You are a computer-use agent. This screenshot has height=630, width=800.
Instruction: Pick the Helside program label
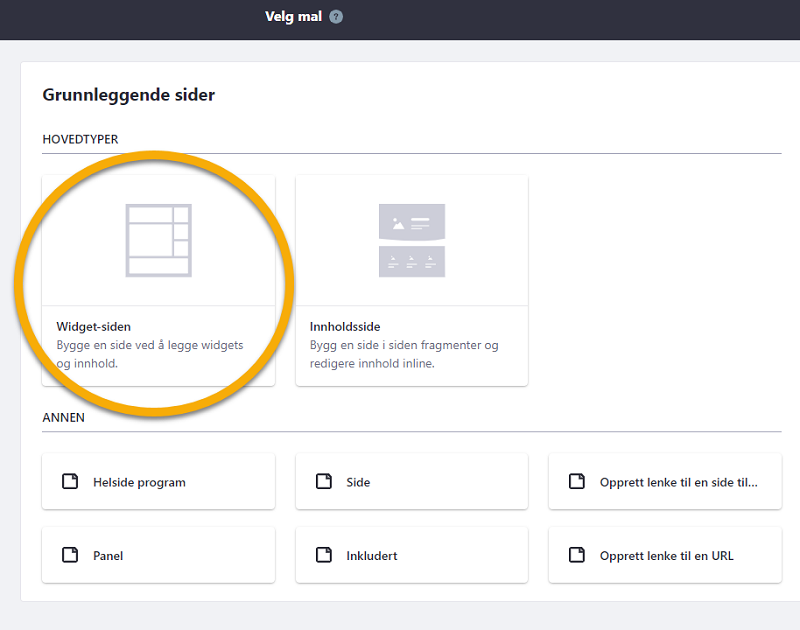[139, 482]
